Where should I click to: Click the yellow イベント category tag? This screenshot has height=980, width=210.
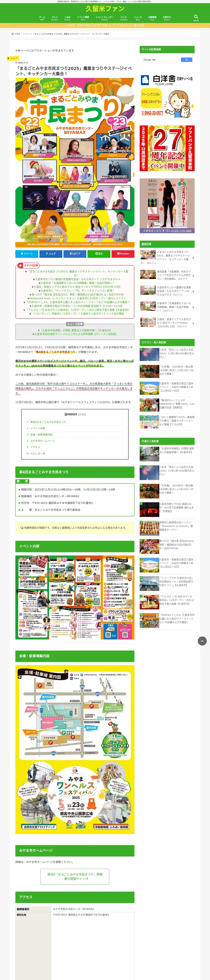(13, 58)
